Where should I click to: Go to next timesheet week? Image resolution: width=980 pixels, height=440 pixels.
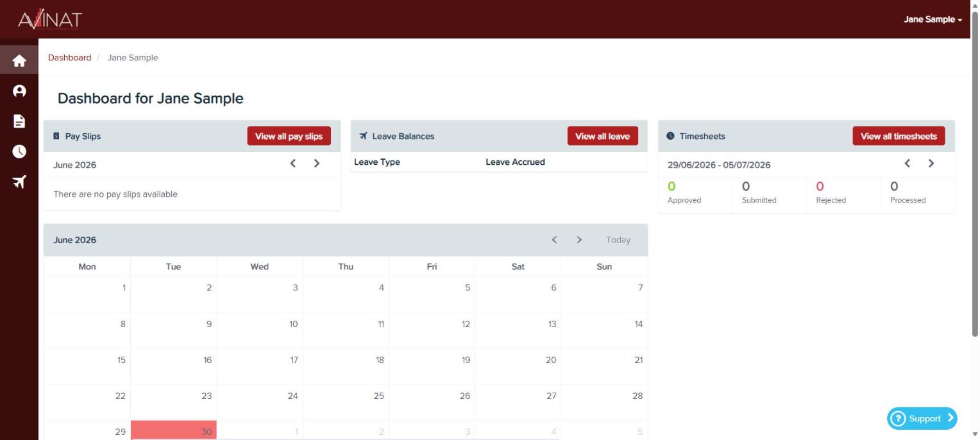[x=931, y=164]
